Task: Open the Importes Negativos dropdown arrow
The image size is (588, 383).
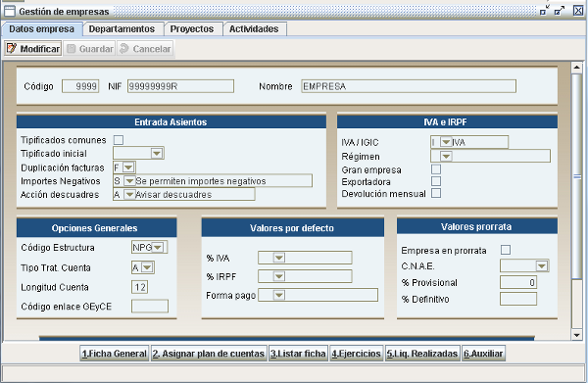Action: point(129,181)
